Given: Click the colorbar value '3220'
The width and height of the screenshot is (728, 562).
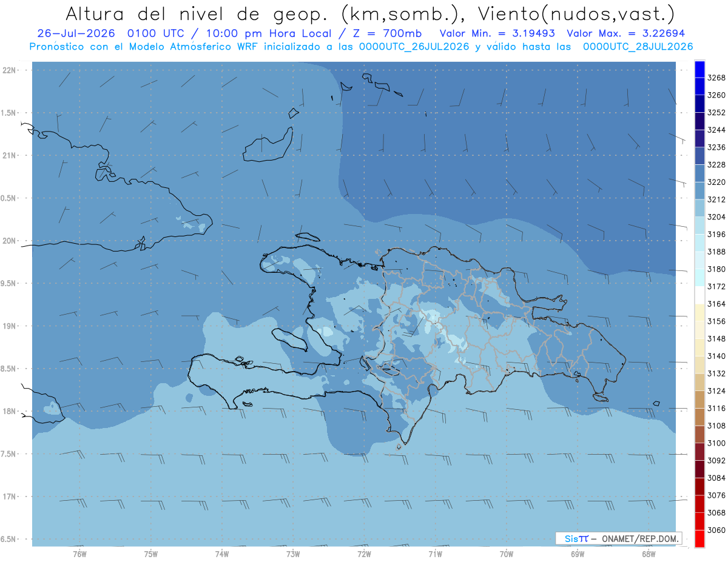Looking at the screenshot, I should [716, 182].
